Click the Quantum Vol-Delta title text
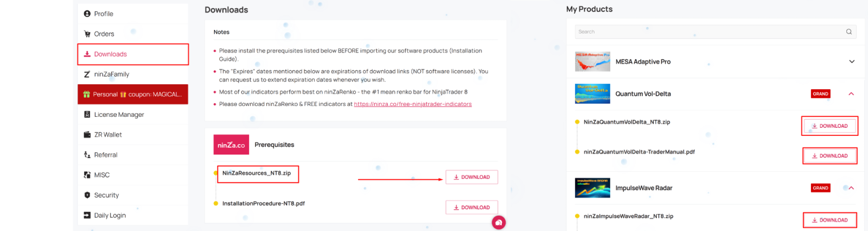This screenshot has height=231, width=868. pyautogui.click(x=643, y=93)
